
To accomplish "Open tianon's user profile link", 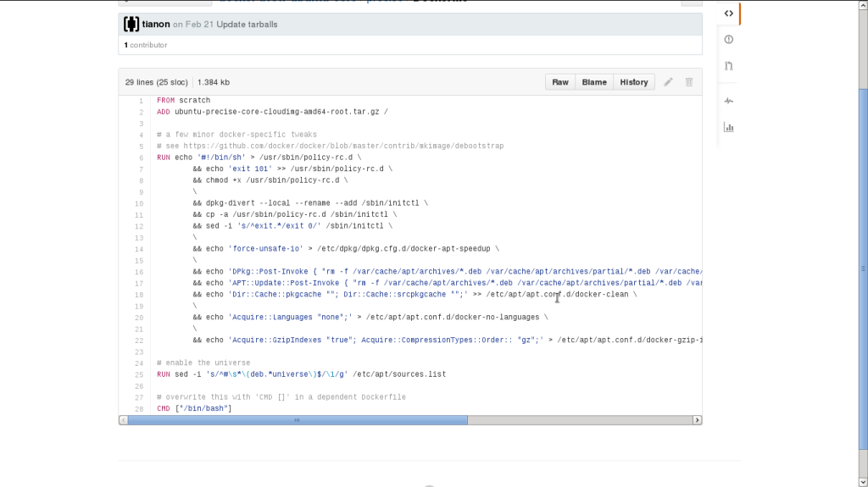I will tap(156, 25).
